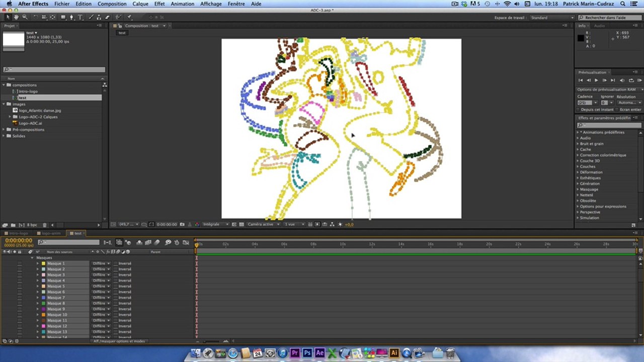Click the Play button in Prévisualisation
This screenshot has height=362, width=644.
(596, 80)
